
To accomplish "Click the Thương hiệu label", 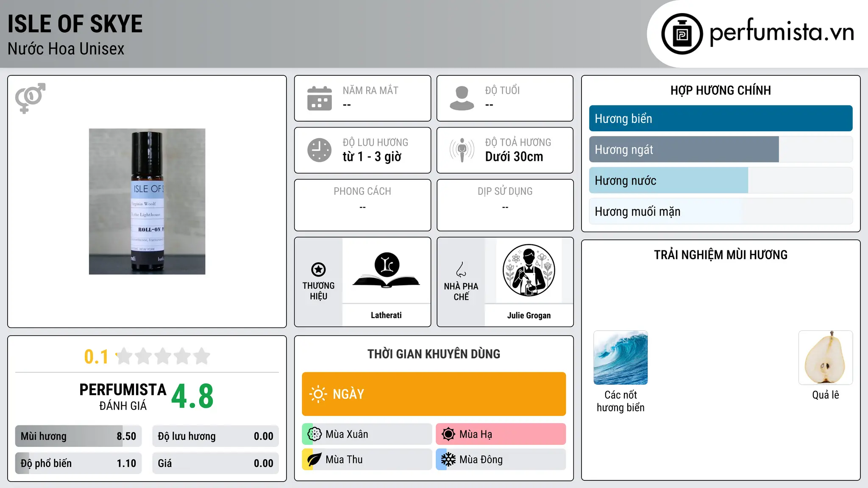I will point(318,291).
